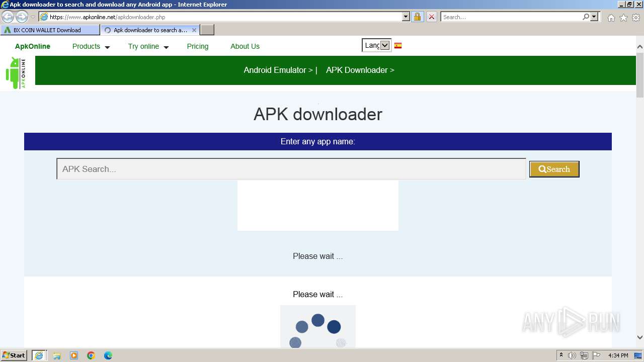Click the ApkOnline home link
Image resolution: width=644 pixels, height=362 pixels.
click(33, 46)
